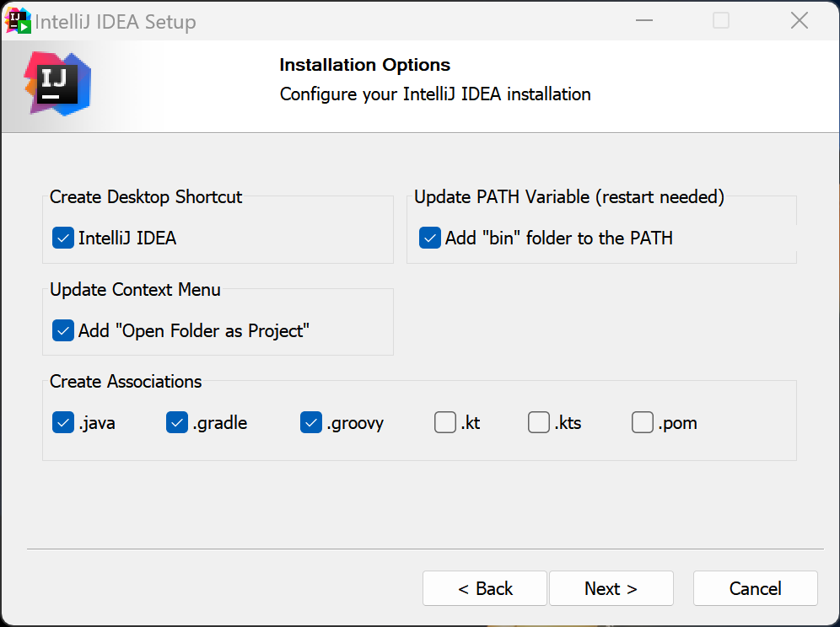Click the "Installation Options" heading
This screenshot has width=840, height=627.
point(364,65)
